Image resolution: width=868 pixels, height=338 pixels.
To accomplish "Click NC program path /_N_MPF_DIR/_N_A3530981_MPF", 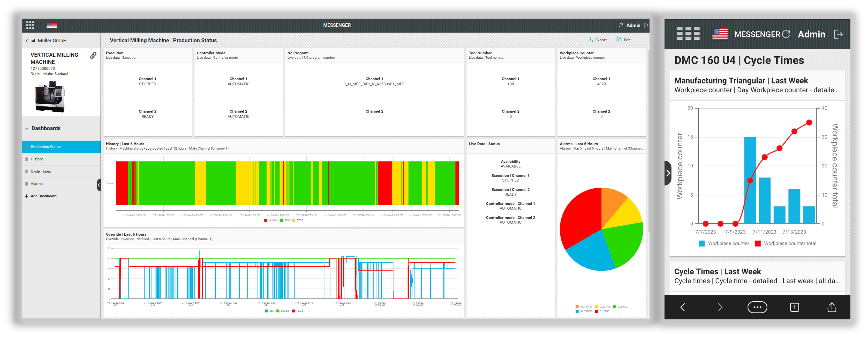I will [x=374, y=84].
